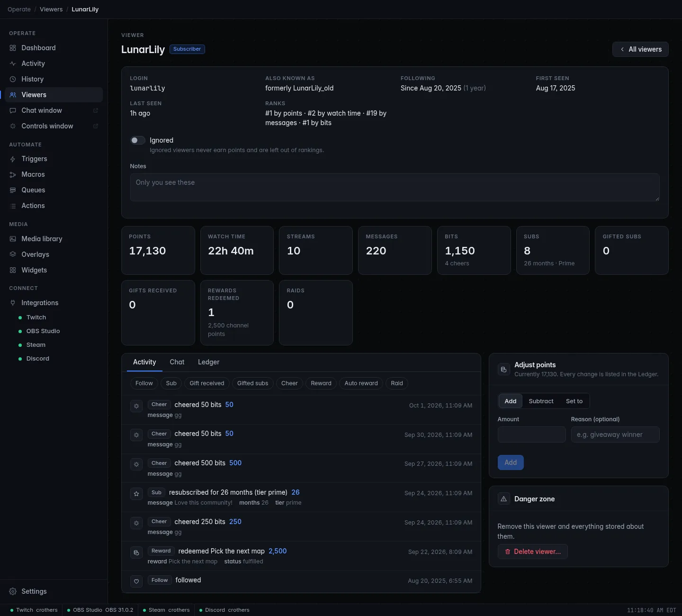Focus the Notes text area
Screen dimensions: 682x616
395,187
